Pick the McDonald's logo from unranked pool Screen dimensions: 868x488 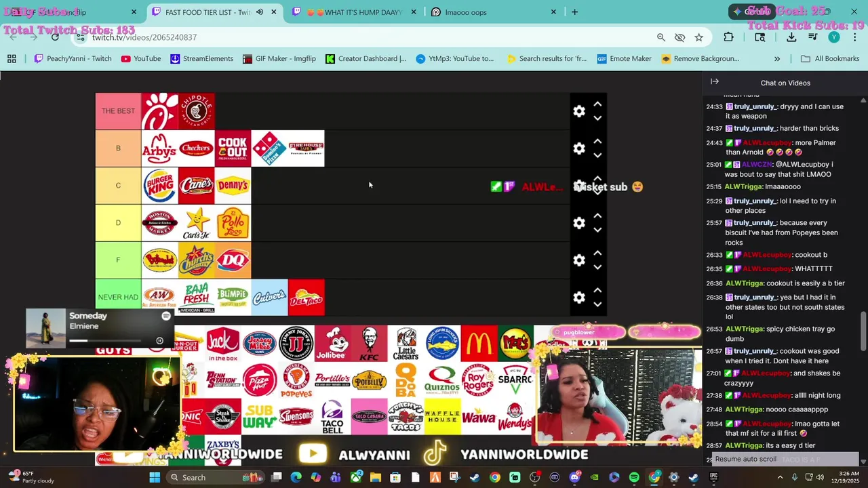click(x=479, y=344)
